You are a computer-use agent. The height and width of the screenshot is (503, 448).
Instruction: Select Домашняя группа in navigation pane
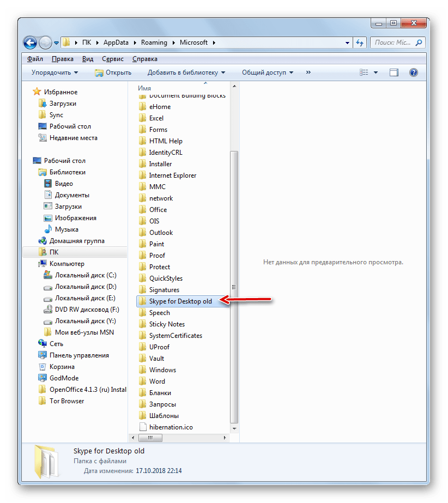pos(71,241)
